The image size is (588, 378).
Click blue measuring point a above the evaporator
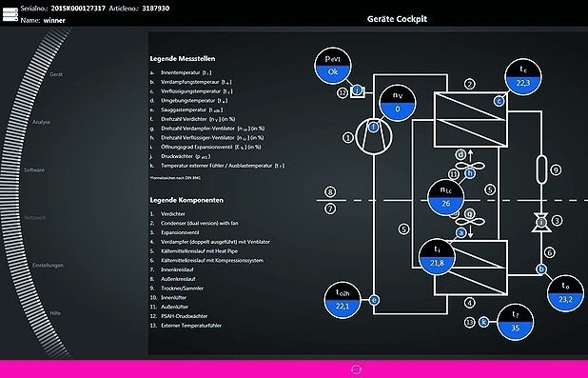(x=461, y=232)
